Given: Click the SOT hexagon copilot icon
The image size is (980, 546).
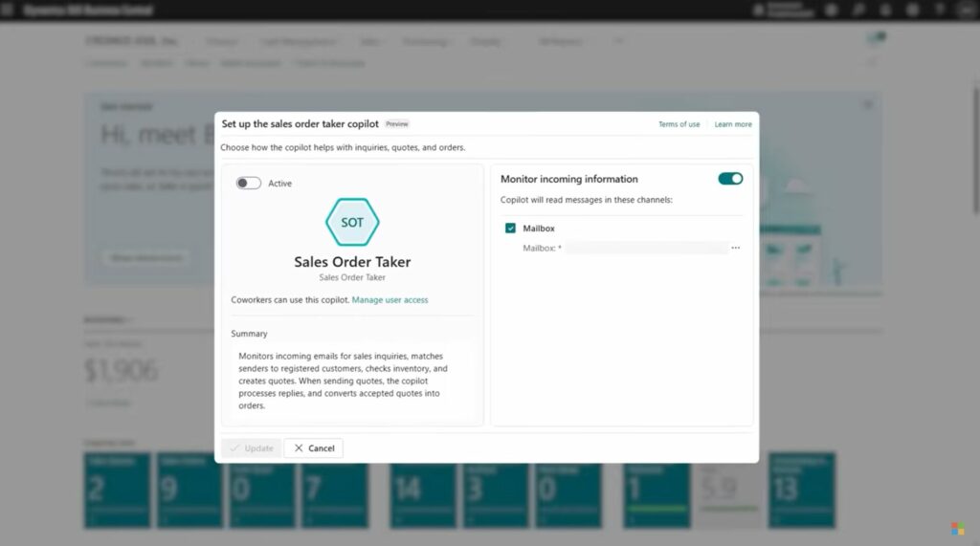Looking at the screenshot, I should 352,222.
